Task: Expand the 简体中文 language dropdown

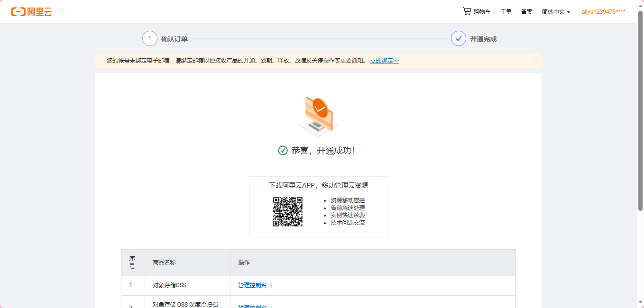Action: coord(556,12)
